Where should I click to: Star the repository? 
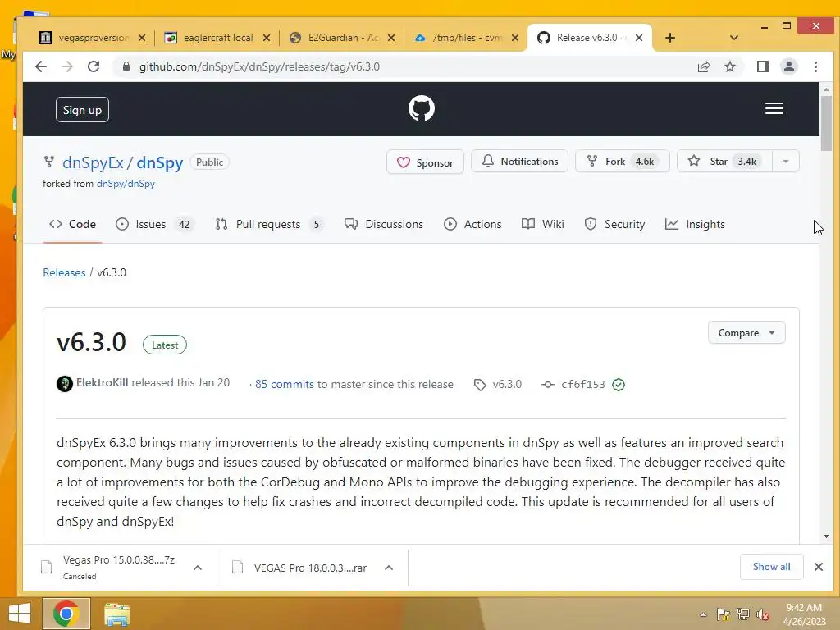point(724,162)
